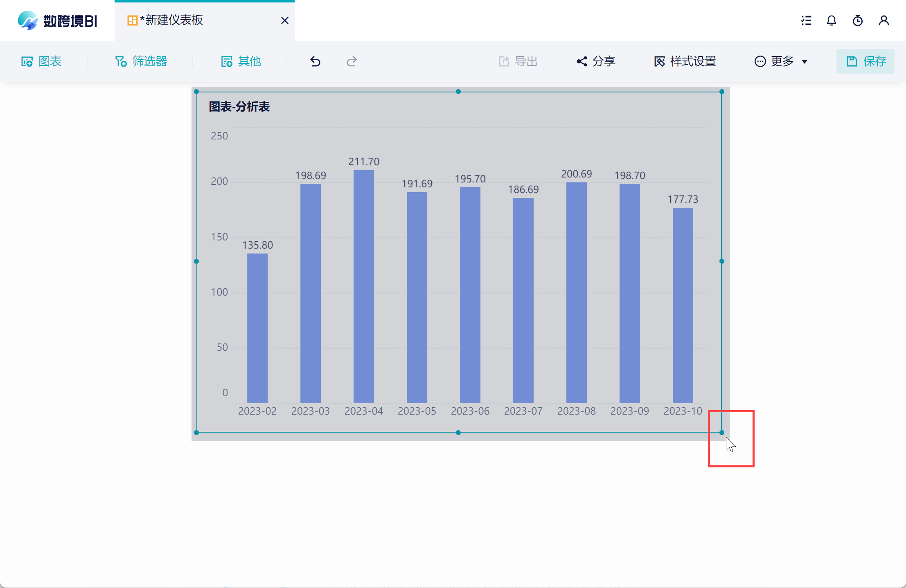Image resolution: width=906 pixels, height=588 pixels.
Task: Open the task list icon
Action: point(806,20)
